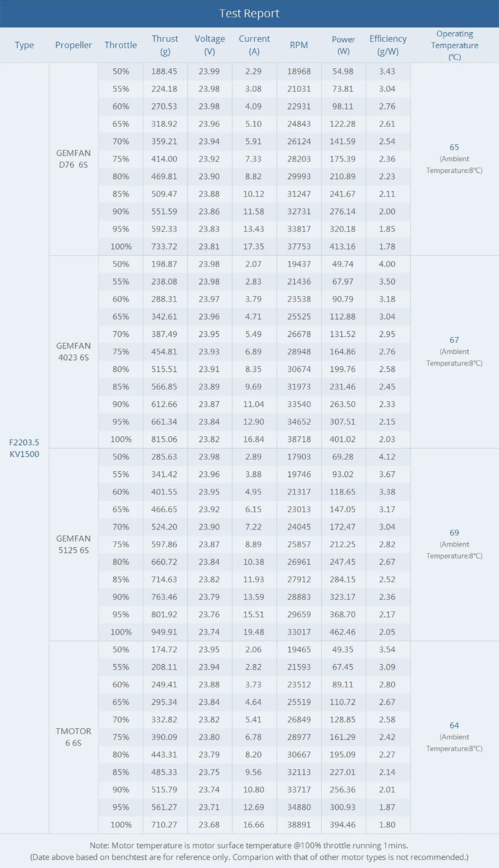This screenshot has height=868, width=499.
Task: Click the Voltage (V) column header
Action: 210,45
